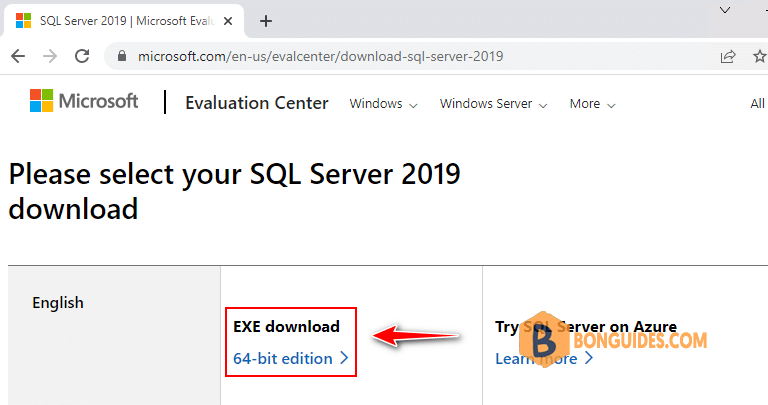Expand the Windows Server dropdown menu

(x=493, y=104)
